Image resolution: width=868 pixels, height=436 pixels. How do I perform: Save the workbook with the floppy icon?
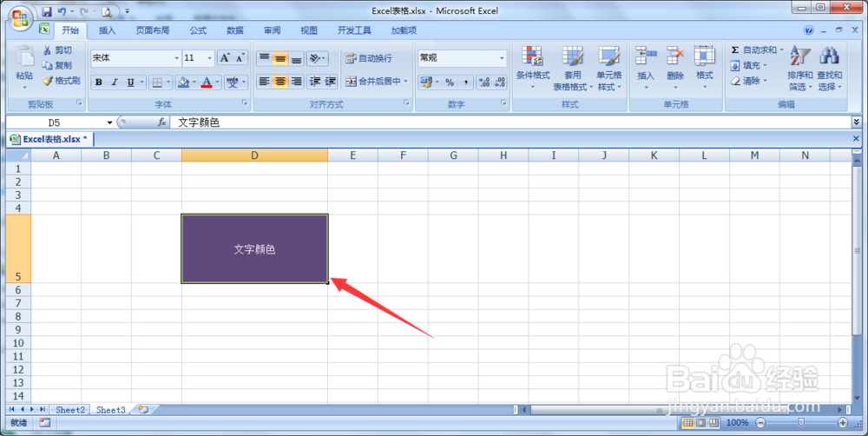(x=47, y=11)
